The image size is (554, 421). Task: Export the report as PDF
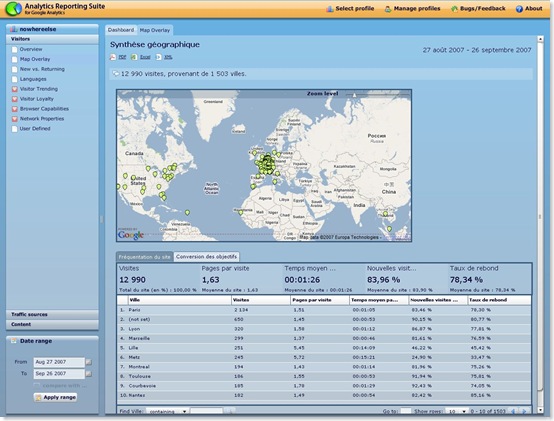[122, 57]
